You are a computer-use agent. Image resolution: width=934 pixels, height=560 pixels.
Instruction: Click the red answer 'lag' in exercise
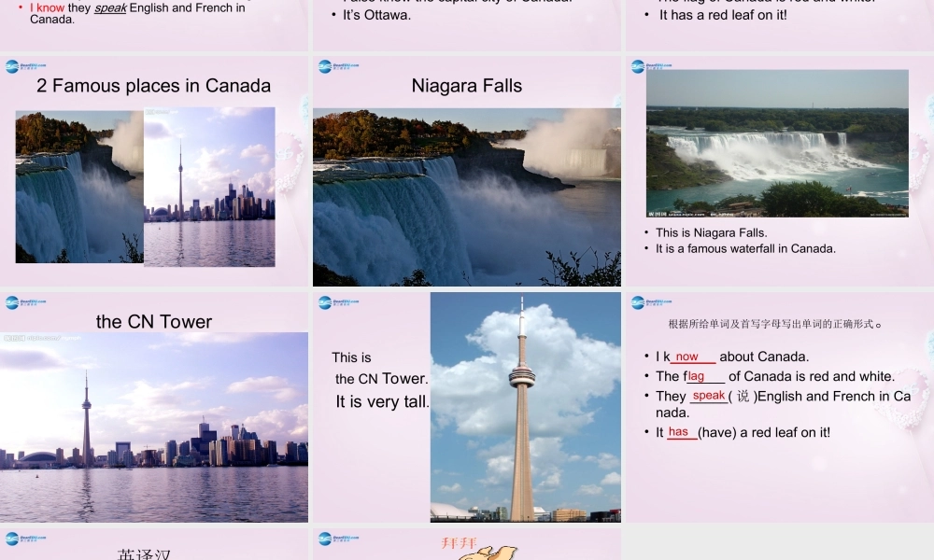pos(696,376)
